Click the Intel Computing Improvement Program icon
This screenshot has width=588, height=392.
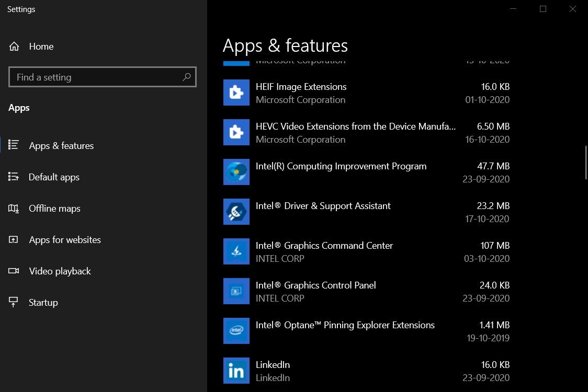pos(236,172)
